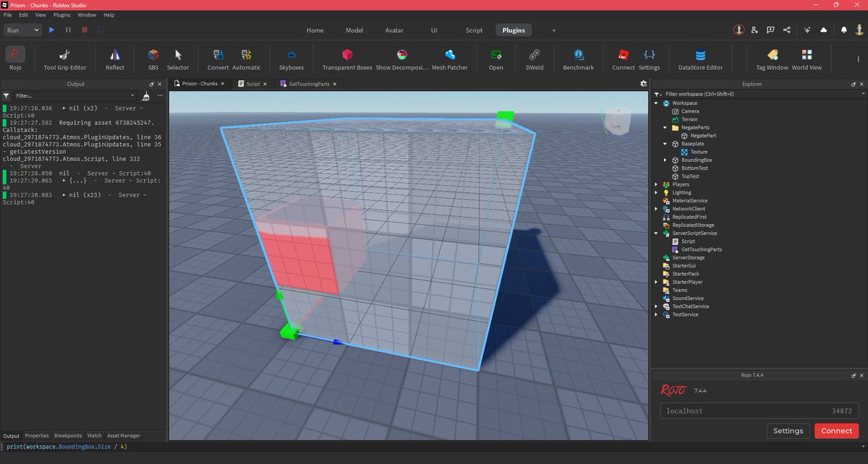
Task: Open the Mesh Patcher plugin
Action: point(450,59)
